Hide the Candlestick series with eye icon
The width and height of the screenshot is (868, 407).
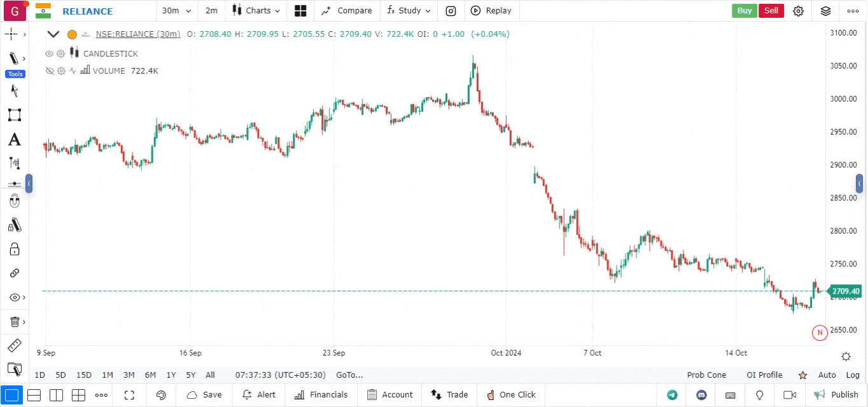(x=49, y=54)
